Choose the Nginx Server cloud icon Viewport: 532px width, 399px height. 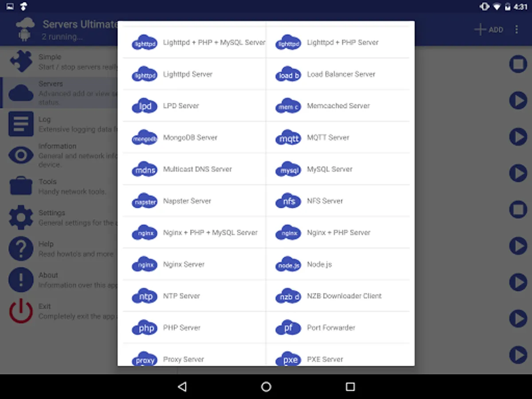pos(145,264)
